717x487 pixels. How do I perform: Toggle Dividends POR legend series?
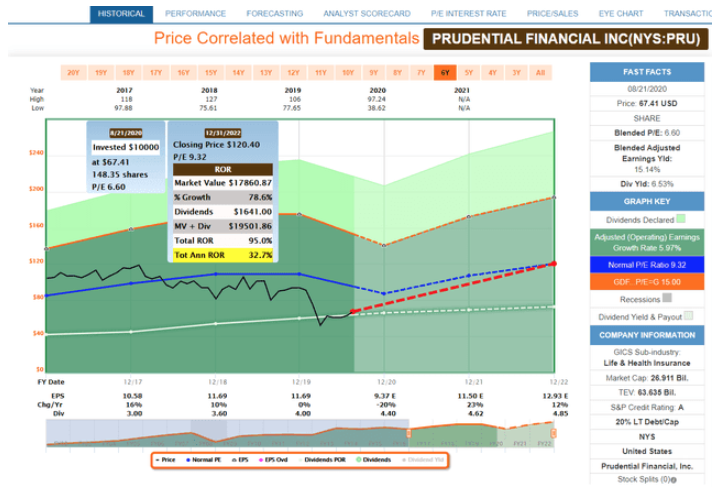click(322, 460)
